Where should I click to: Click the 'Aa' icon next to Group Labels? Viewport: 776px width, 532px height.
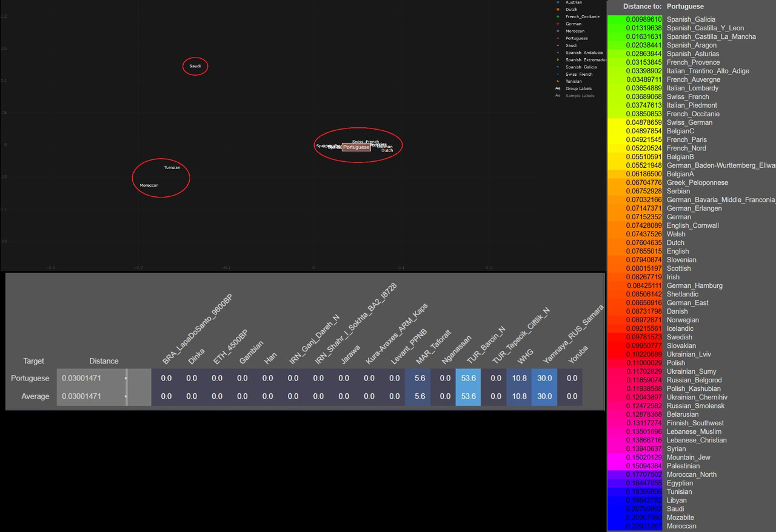coord(558,88)
